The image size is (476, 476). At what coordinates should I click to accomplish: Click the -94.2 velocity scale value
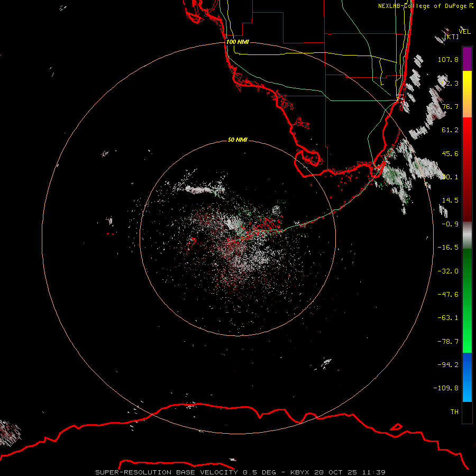point(448,364)
